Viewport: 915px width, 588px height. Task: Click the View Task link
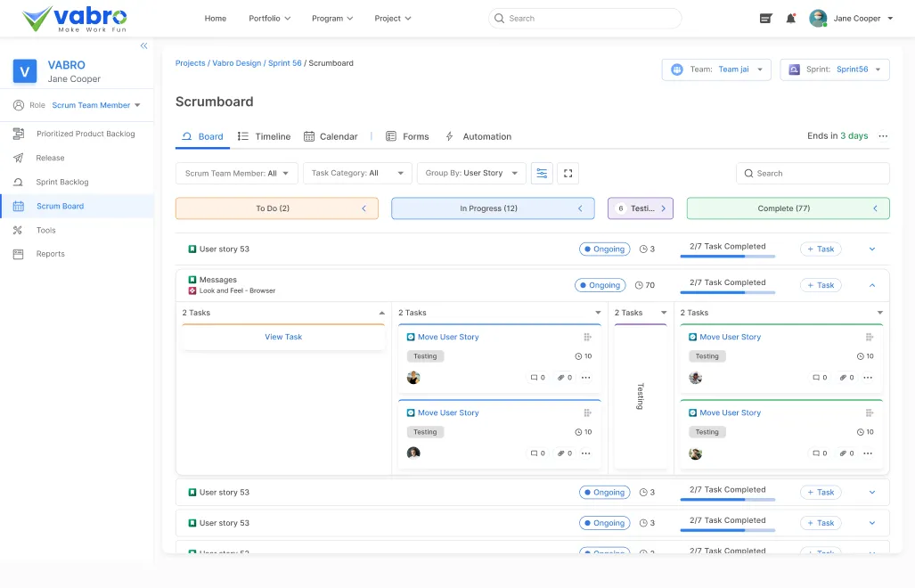click(x=283, y=337)
